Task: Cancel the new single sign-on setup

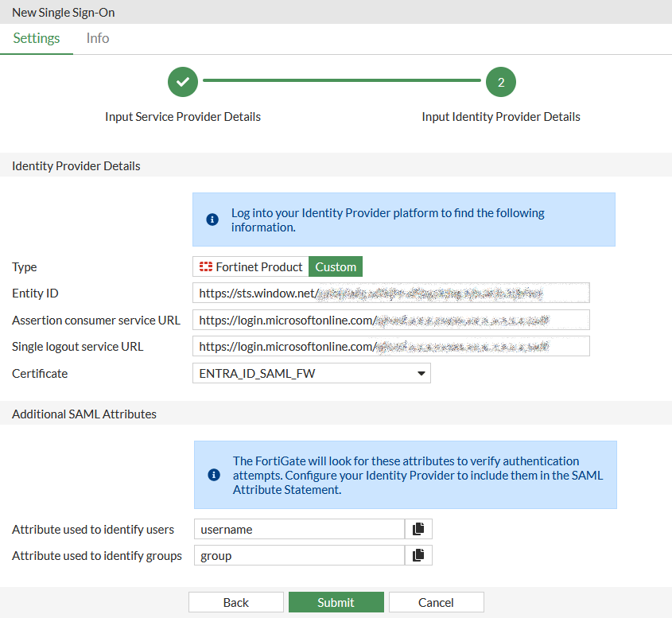Action: click(436, 601)
